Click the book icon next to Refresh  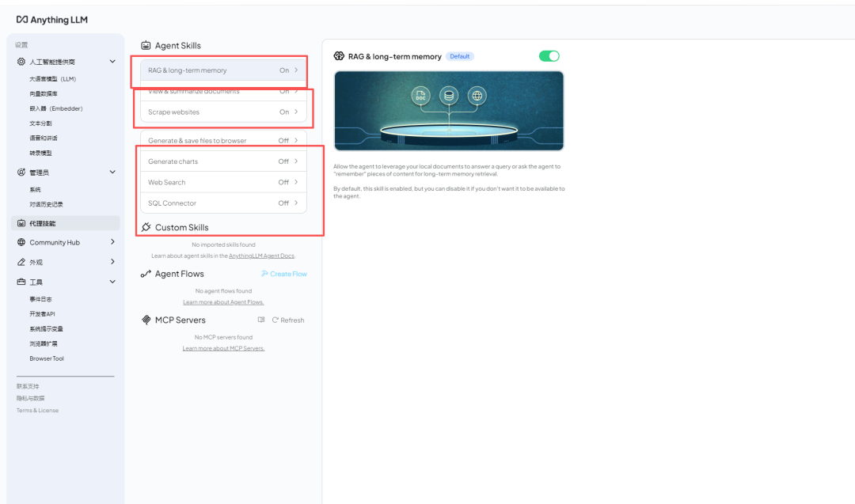point(261,320)
